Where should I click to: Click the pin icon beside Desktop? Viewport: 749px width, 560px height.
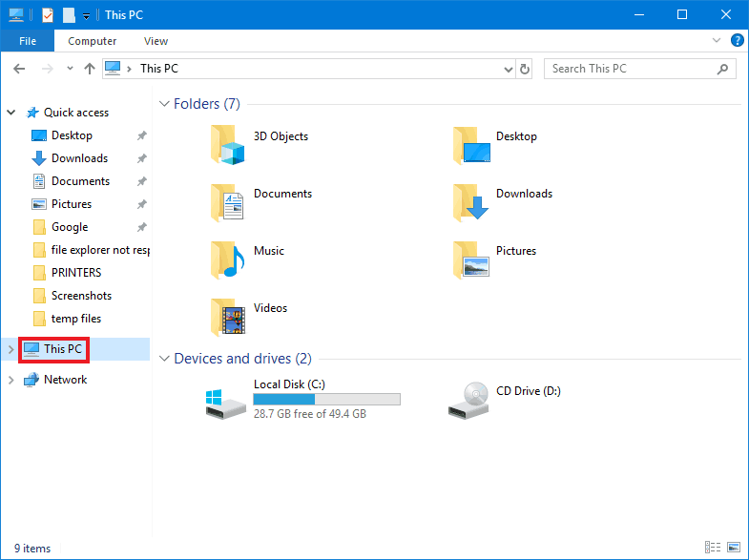pyautogui.click(x=142, y=135)
